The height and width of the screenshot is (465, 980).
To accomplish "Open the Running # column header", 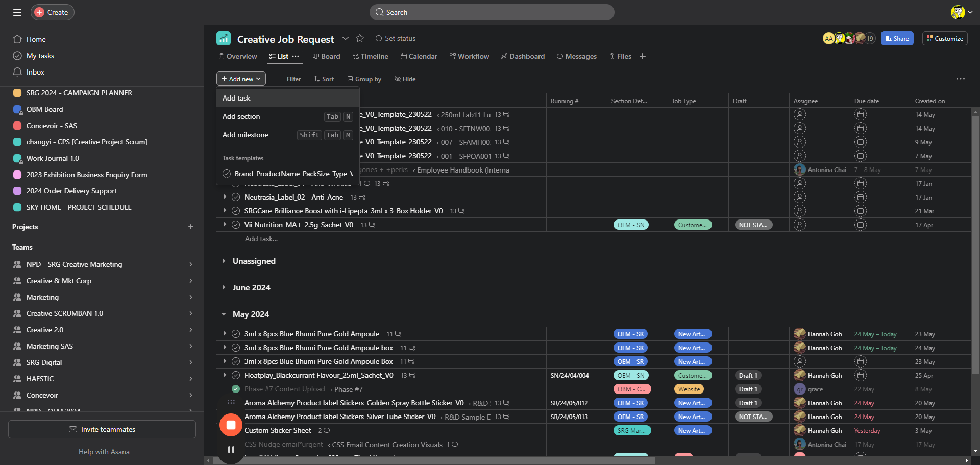I will tap(576, 101).
